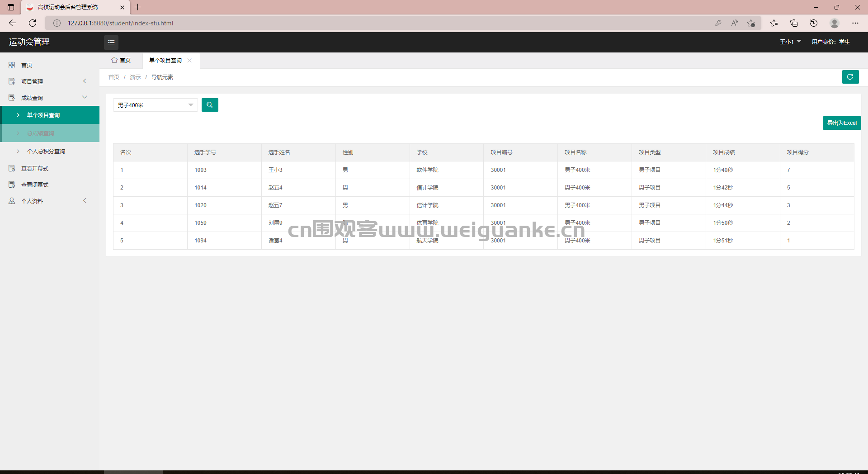Viewport: 868px width, 474px height.
Task: Expand the 项目管理 menu
Action: tap(85, 81)
